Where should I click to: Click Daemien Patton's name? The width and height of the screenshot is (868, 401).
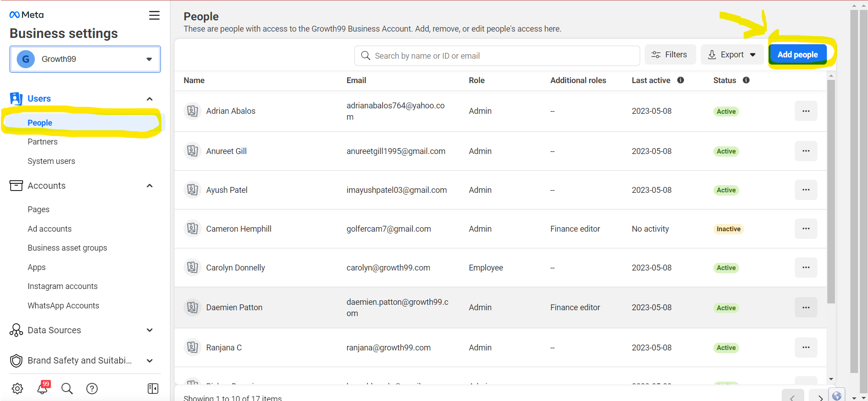[234, 308]
